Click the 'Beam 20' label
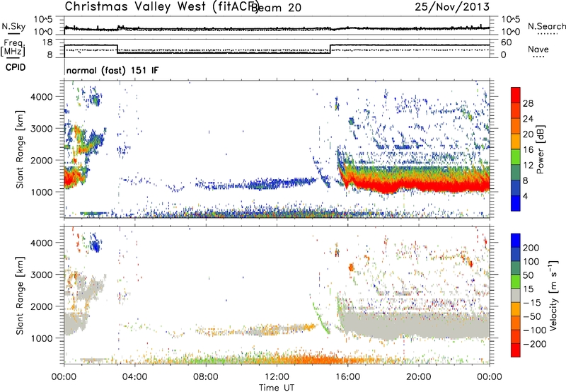566x392 pixels. [276, 8]
